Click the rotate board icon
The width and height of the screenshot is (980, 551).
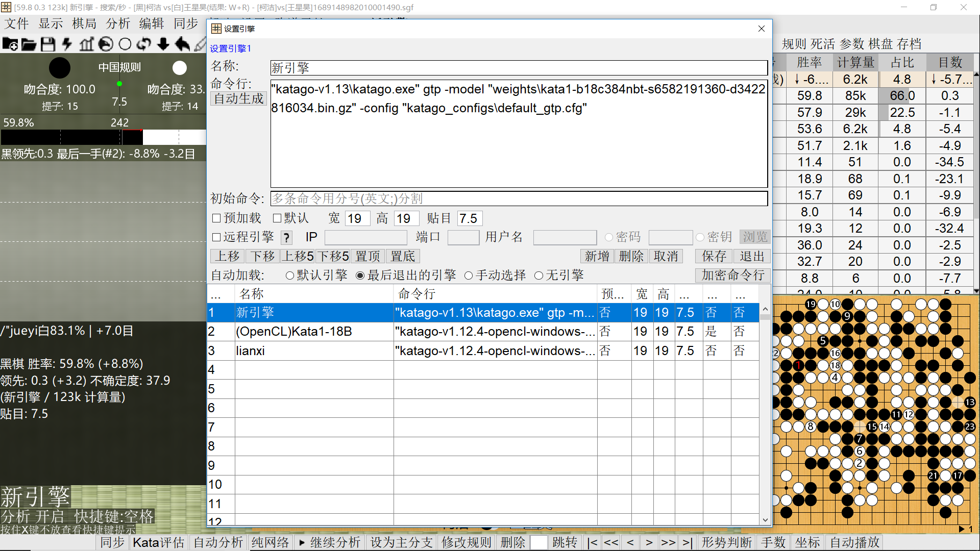coord(144,44)
